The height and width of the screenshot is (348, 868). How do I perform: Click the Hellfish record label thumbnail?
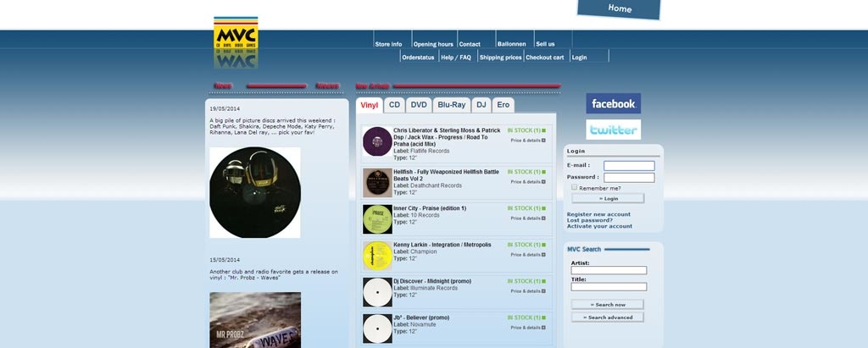377,183
